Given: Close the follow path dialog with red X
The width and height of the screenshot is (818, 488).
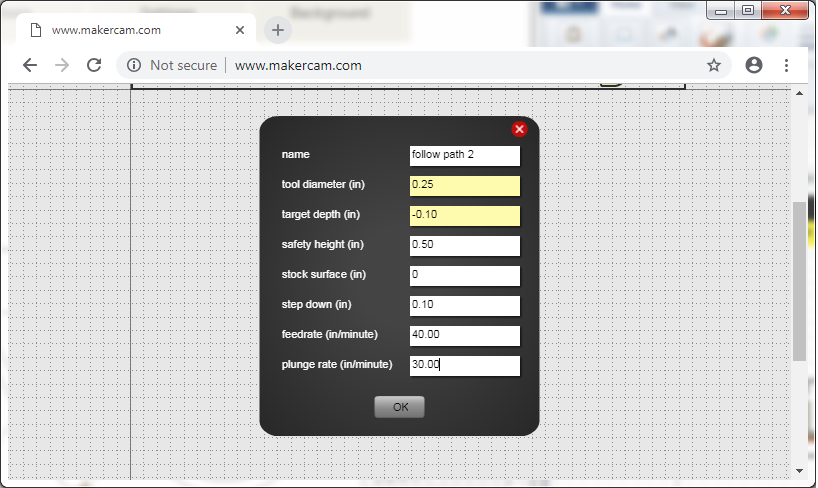Looking at the screenshot, I should 519,129.
